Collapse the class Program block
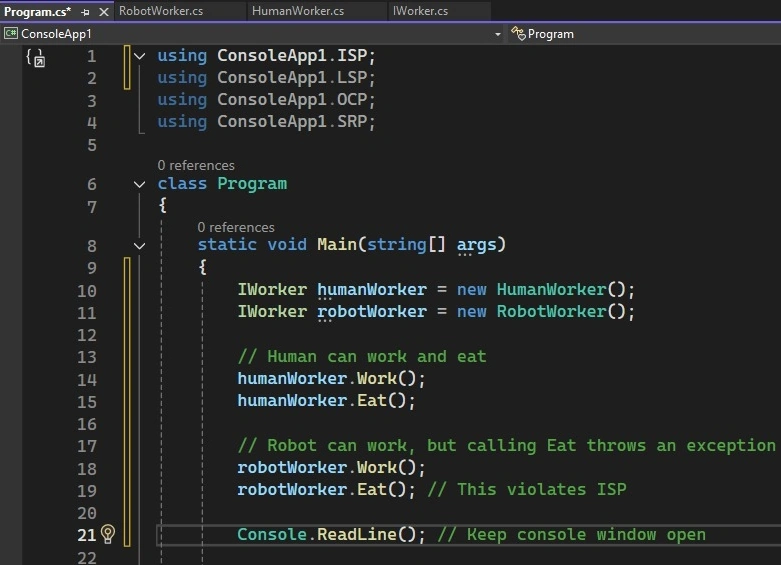 point(140,184)
